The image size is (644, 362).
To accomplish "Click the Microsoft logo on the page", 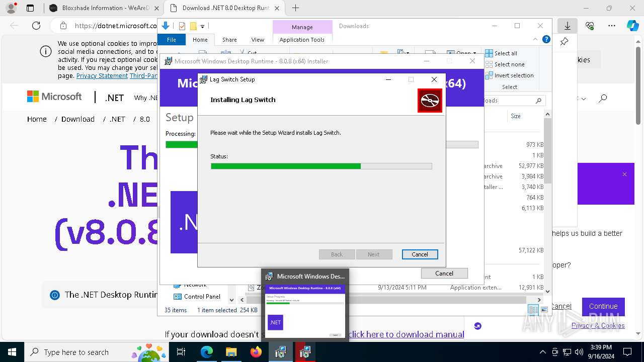I will click(x=54, y=97).
